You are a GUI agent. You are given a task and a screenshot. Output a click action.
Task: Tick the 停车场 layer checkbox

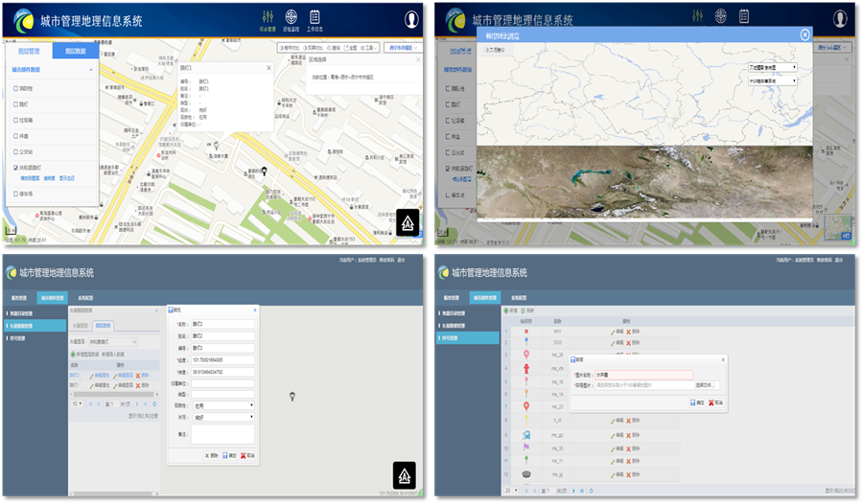16,194
